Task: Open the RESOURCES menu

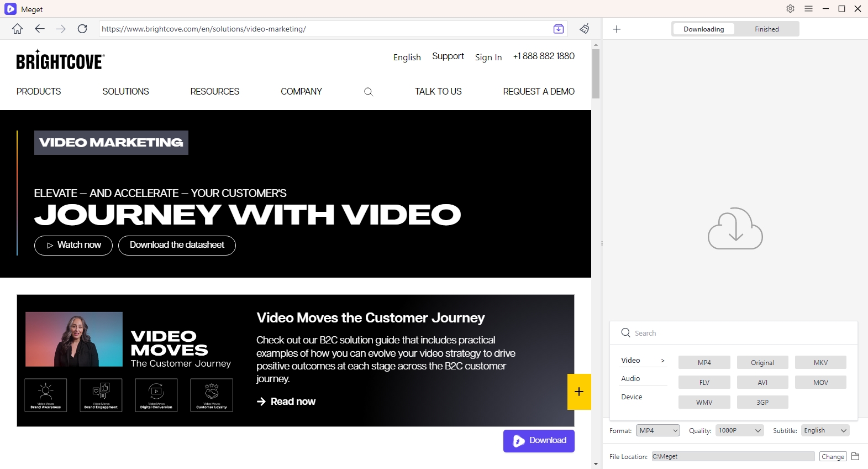Action: pos(215,91)
